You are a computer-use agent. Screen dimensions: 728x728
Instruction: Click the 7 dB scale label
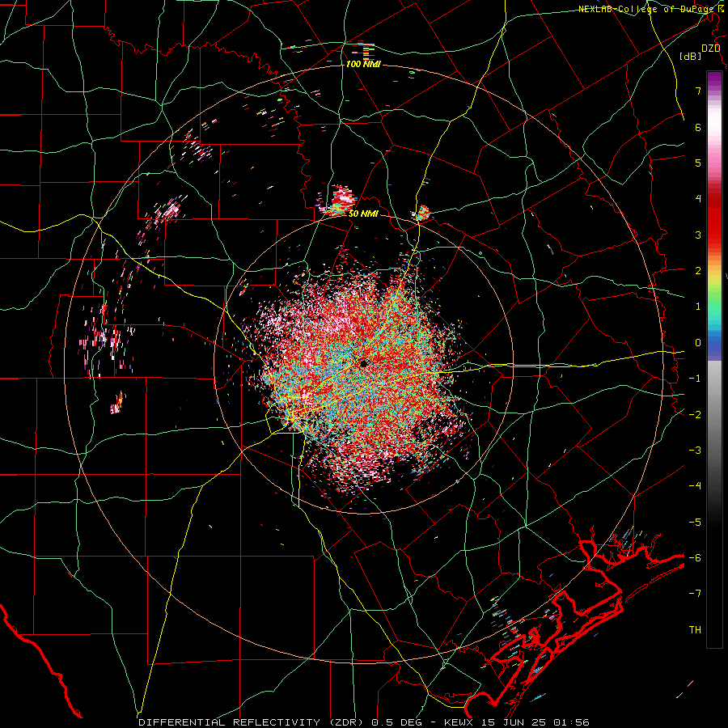(698, 91)
